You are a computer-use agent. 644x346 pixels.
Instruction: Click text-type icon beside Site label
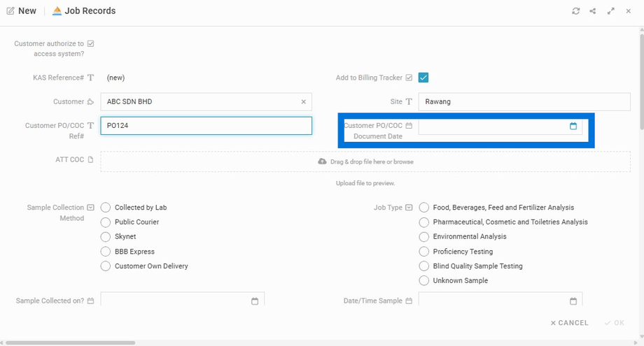point(409,101)
